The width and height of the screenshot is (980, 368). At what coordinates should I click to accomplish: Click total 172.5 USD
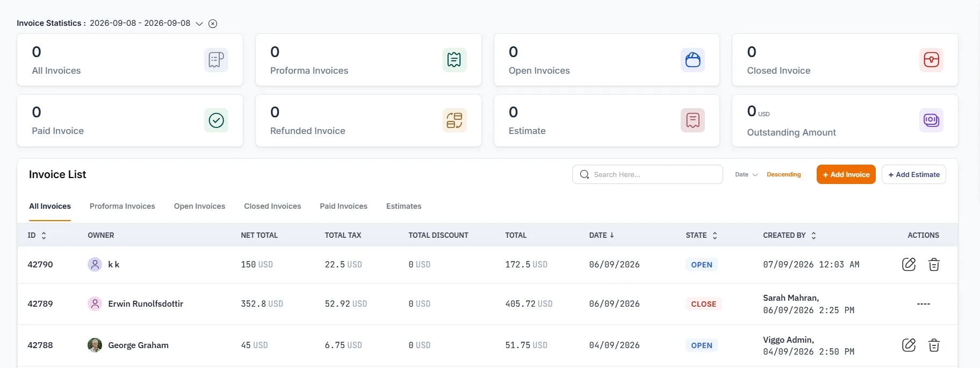coord(526,264)
